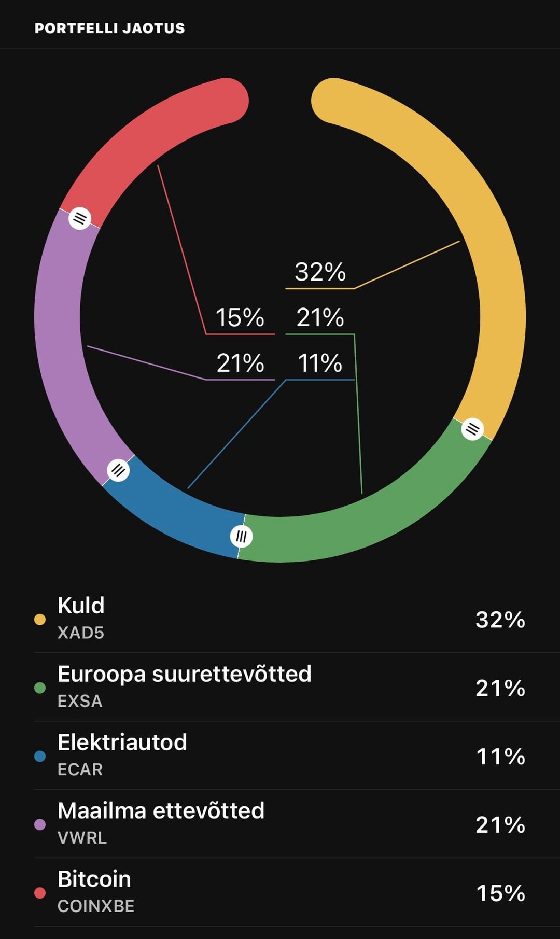Open Euroopa suurettevõtted EXSA entry
The image size is (560, 939).
pyautogui.click(x=280, y=688)
